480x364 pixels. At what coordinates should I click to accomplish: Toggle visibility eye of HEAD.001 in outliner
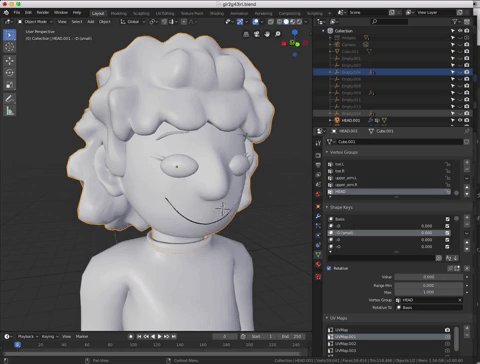pos(460,120)
